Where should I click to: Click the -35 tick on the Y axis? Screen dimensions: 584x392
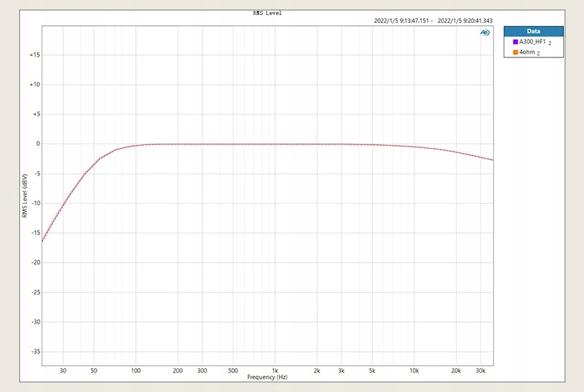click(x=34, y=352)
